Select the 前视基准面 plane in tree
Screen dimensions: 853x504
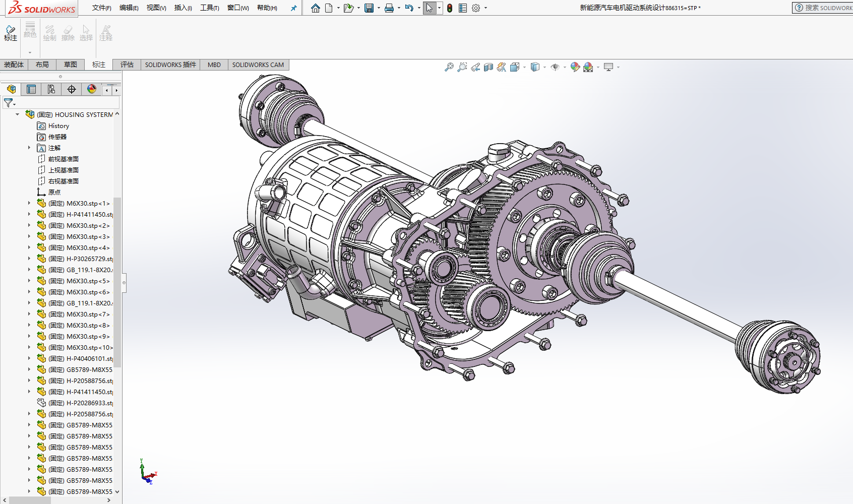click(x=63, y=159)
